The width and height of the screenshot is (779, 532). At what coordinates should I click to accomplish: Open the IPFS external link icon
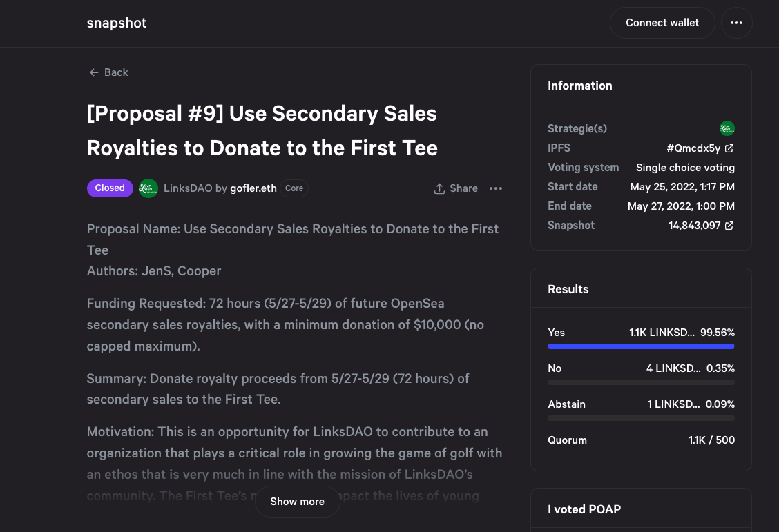click(729, 148)
